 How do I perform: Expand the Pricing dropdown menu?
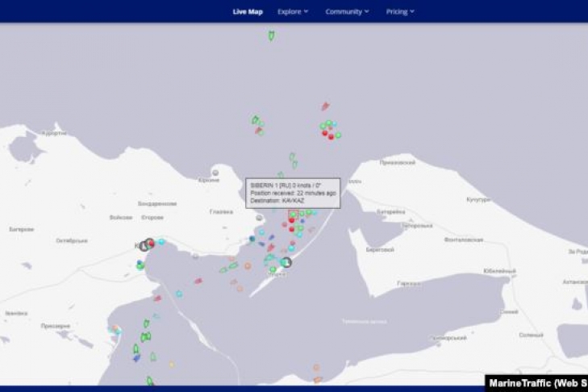[399, 11]
